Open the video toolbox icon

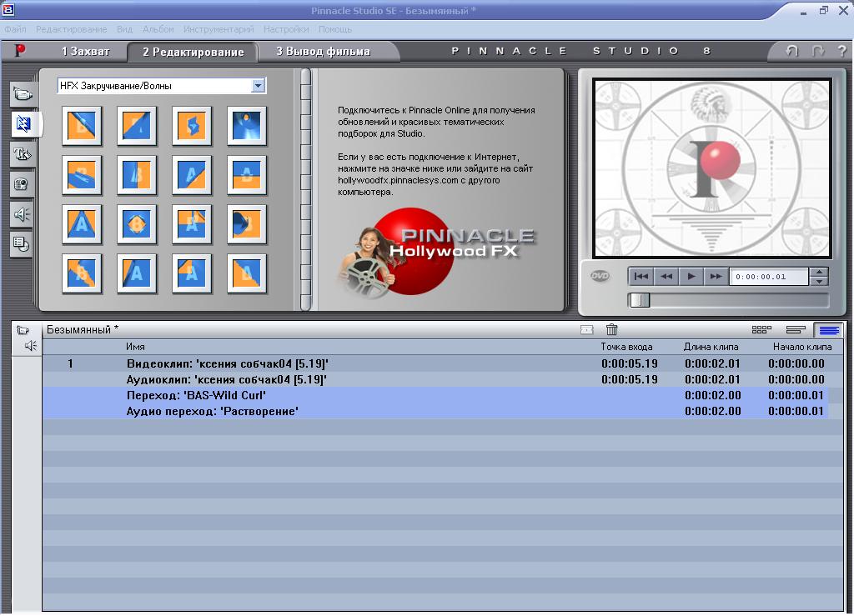pyautogui.click(x=23, y=330)
